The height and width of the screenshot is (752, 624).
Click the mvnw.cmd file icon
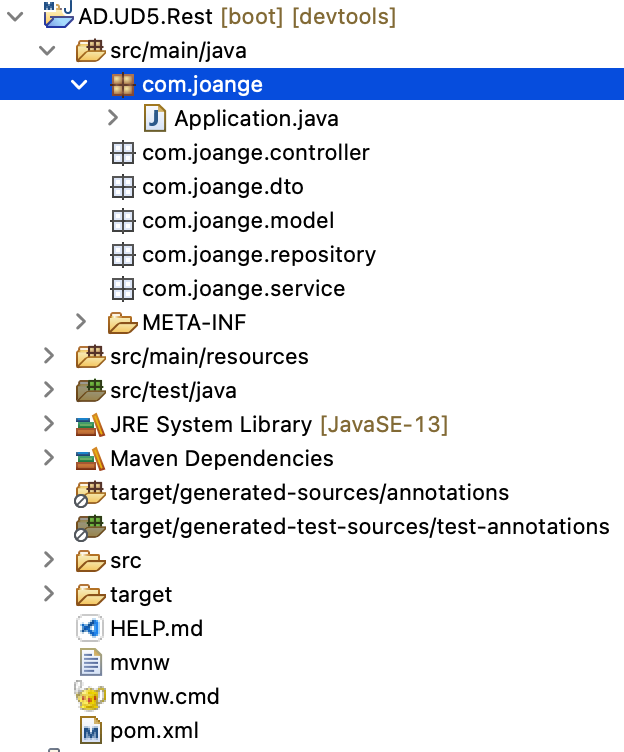[x=91, y=697]
